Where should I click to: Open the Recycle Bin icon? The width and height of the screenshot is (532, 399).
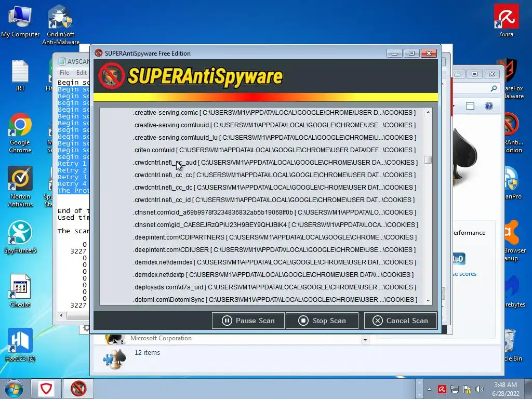click(511, 345)
